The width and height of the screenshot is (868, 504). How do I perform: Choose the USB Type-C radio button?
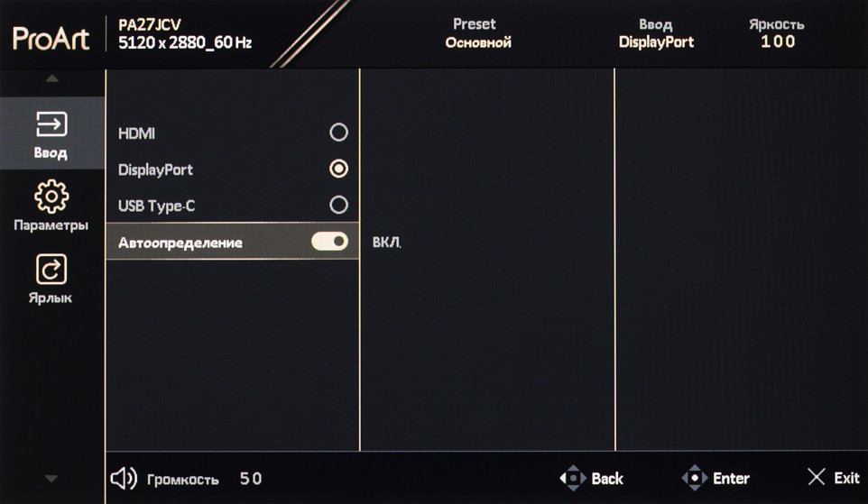pyautogui.click(x=338, y=205)
